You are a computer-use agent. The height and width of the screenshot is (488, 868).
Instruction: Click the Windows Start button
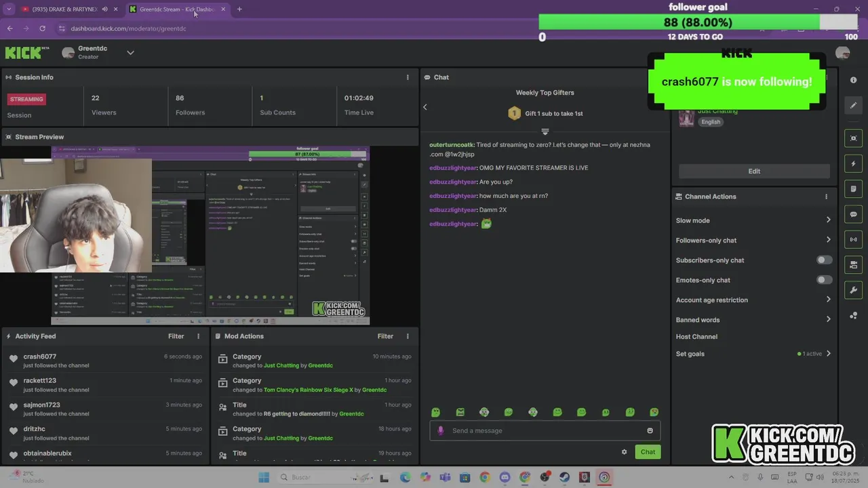tap(263, 478)
